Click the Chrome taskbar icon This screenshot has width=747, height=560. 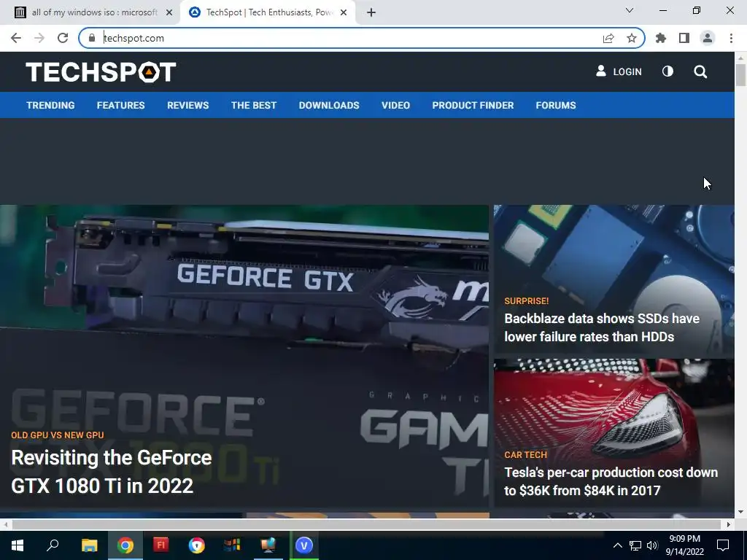point(125,545)
